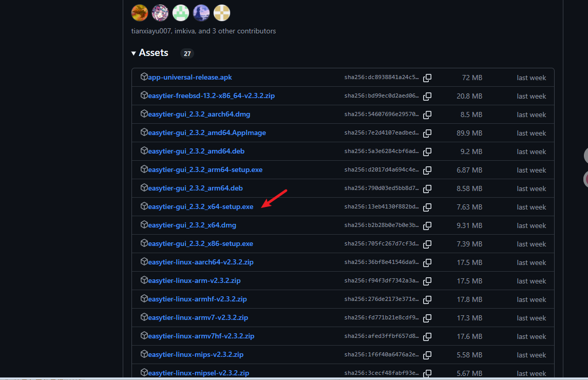Copy checksum of easytier-linux-mips-v2.3.2.zip
The width and height of the screenshot is (588, 380).
coord(427,355)
